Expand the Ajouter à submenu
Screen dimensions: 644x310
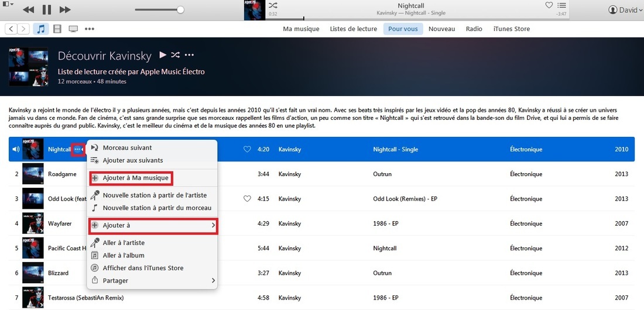(x=153, y=225)
